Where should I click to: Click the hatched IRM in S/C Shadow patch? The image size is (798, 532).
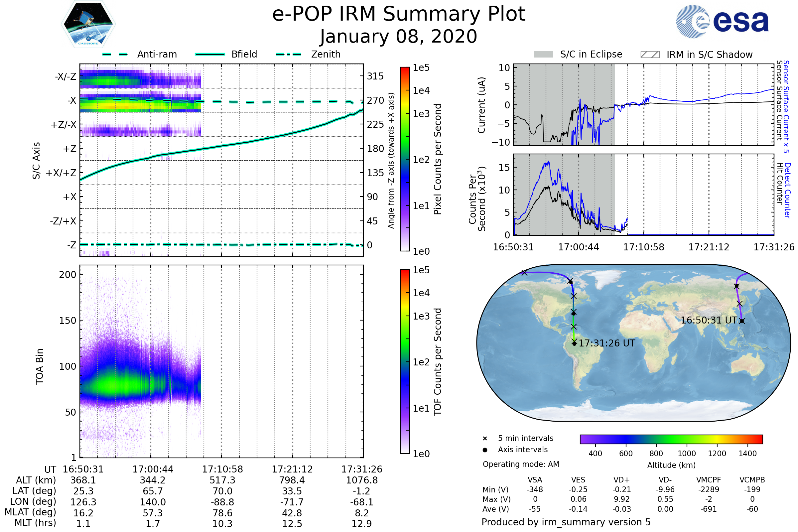pyautogui.click(x=650, y=55)
